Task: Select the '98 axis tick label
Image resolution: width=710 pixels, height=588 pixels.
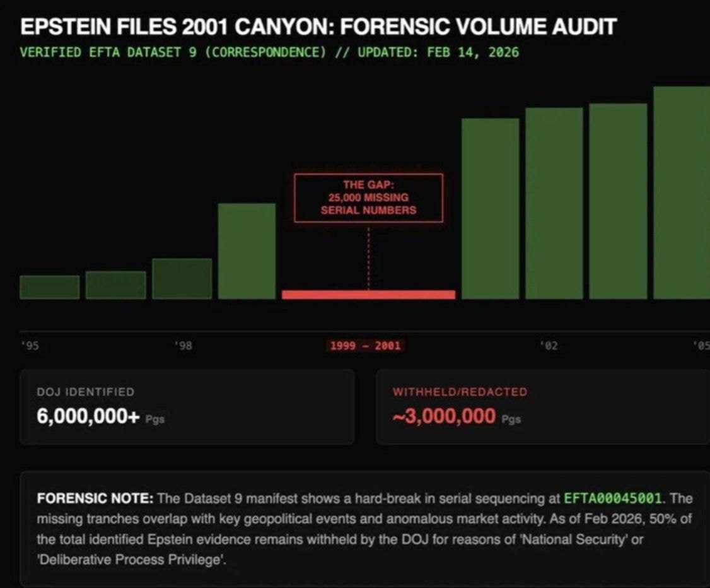Action: (183, 346)
